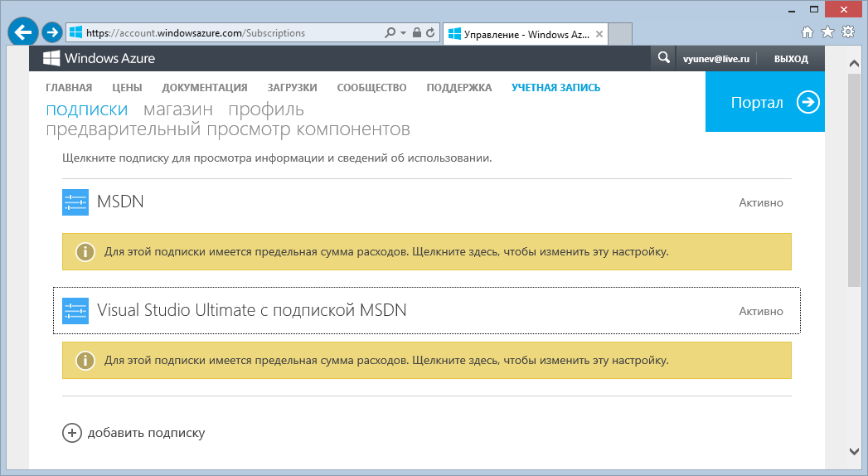868x476 pixels.
Task: Open site search magnifier in Azure header
Action: [x=663, y=57]
